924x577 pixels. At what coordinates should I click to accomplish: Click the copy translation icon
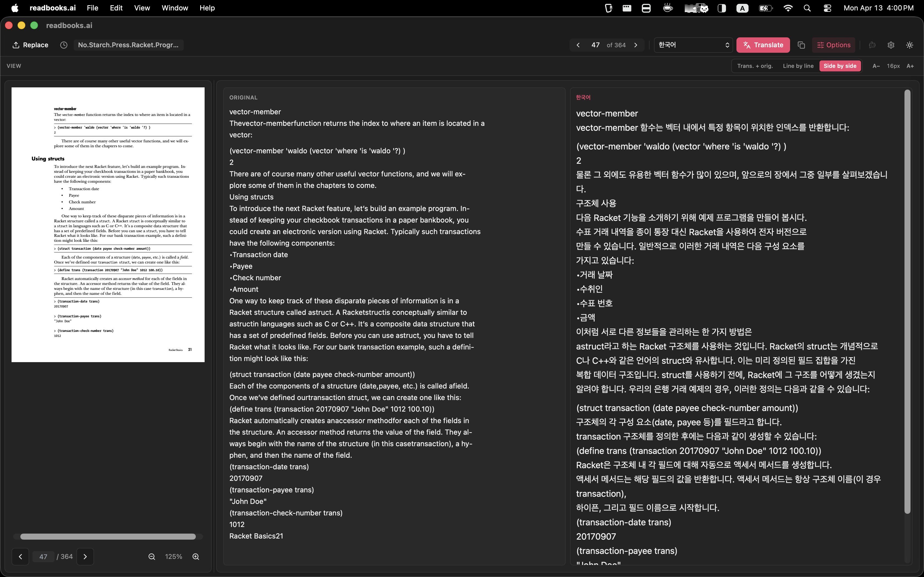tap(801, 45)
